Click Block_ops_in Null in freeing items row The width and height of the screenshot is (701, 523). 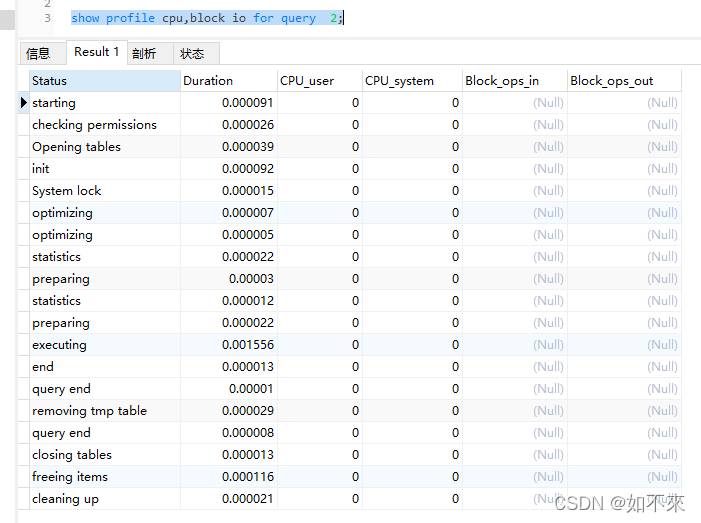point(548,477)
